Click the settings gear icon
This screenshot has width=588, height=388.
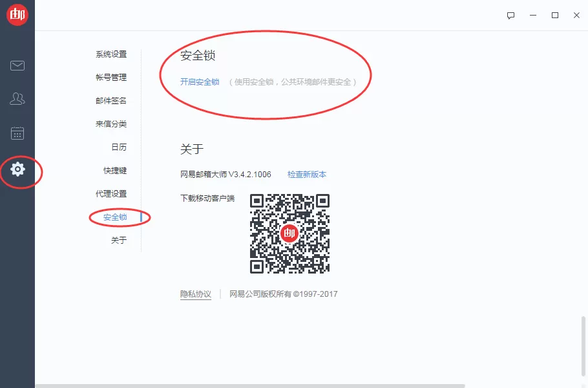pyautogui.click(x=17, y=169)
